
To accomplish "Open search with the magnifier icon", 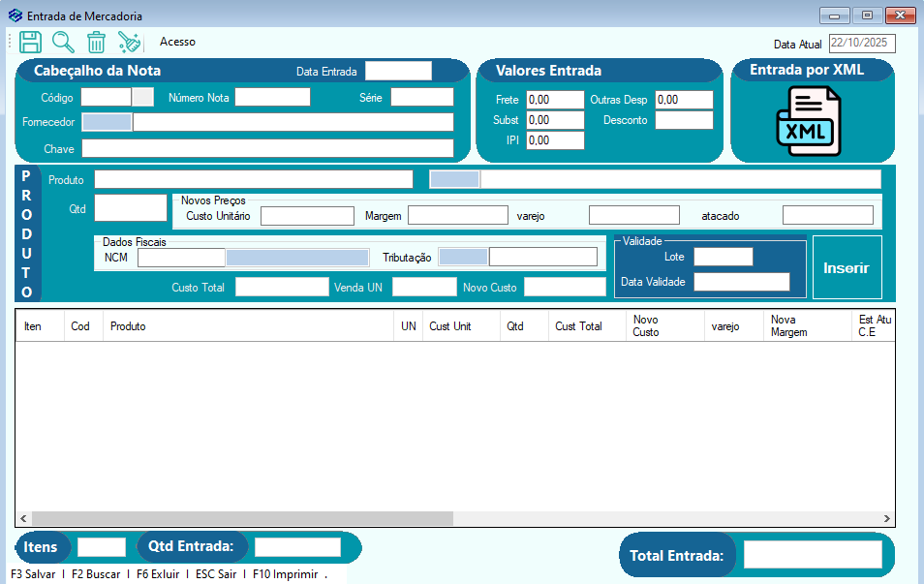I will click(63, 42).
